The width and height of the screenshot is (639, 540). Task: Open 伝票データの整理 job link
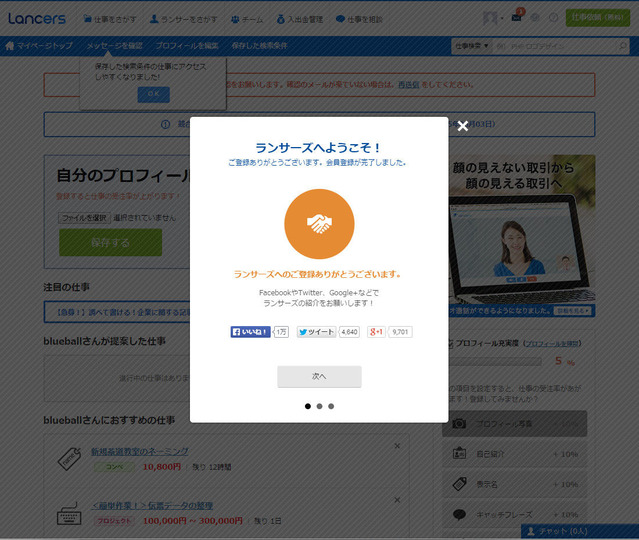[152, 506]
